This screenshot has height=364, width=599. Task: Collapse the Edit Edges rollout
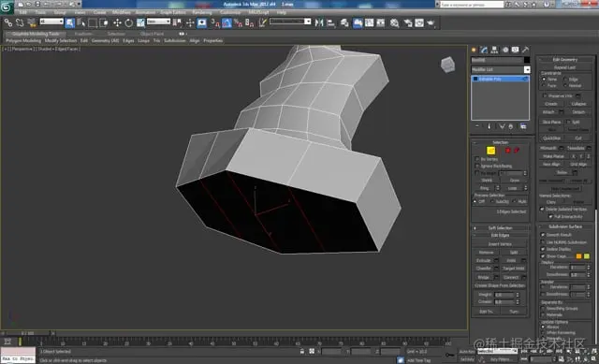(x=501, y=235)
